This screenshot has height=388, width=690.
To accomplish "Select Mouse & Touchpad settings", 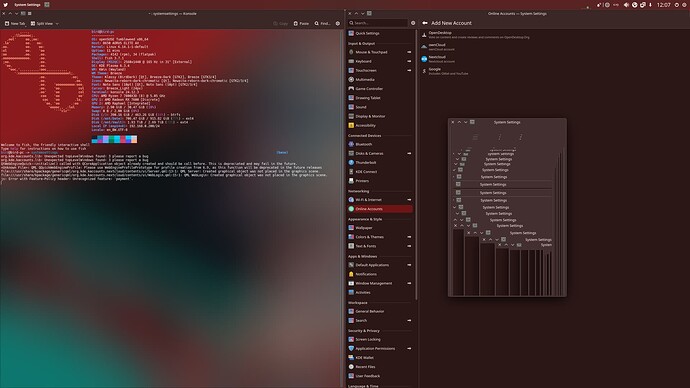I will [x=380, y=52].
